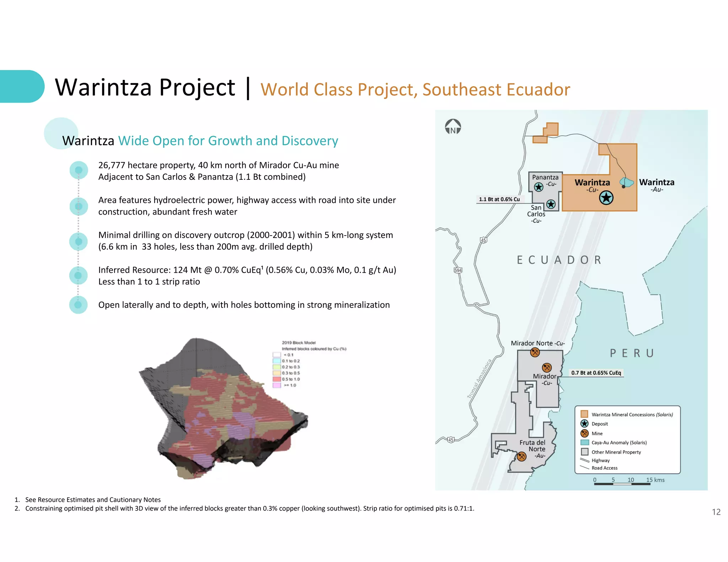Viewport: 728px width, 562px height.
Task: Click Other Mineral Property gray swatch
Action: [584, 452]
